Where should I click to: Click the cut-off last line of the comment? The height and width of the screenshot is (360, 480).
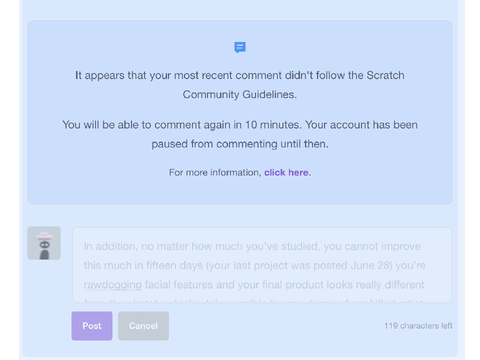pyautogui.click(x=253, y=301)
